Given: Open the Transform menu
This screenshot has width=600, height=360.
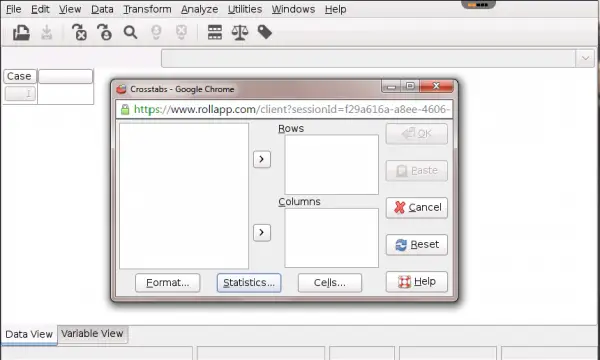Looking at the screenshot, I should coord(147,9).
